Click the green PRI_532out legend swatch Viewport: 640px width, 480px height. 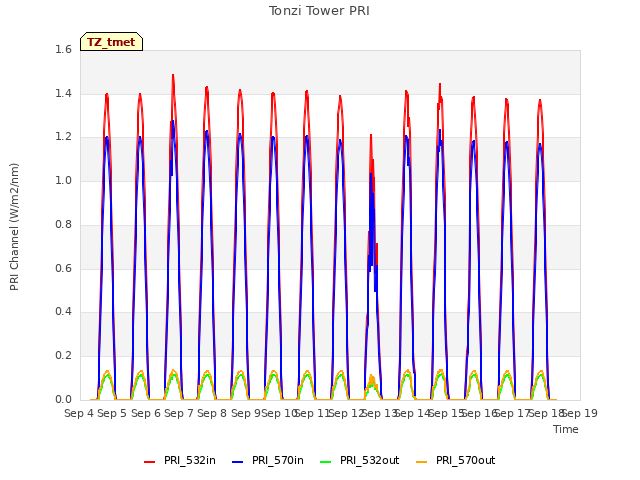[x=326, y=462]
